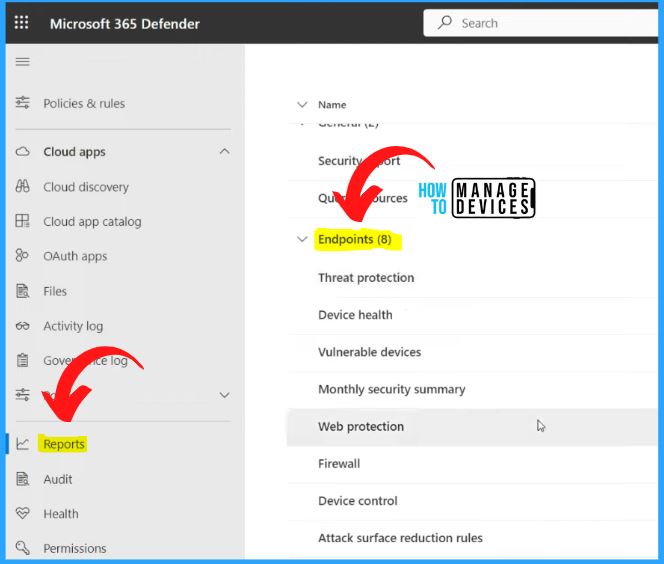Click the OAuth apps icon
Viewport: 664px width, 564px height.
[22, 255]
